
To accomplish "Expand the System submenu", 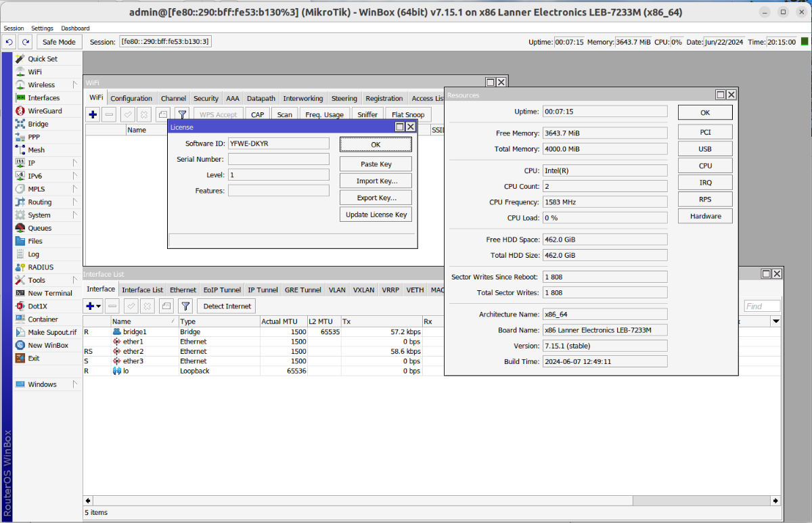I will coord(75,215).
